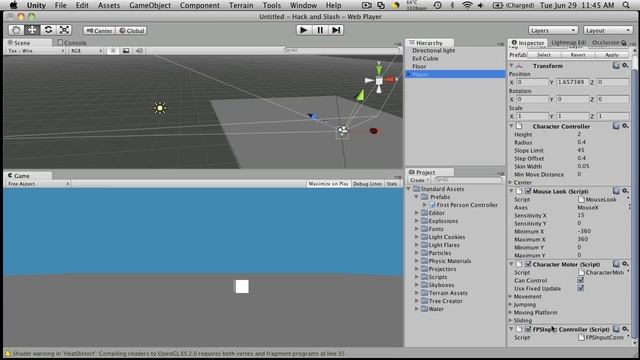The height and width of the screenshot is (360, 640).
Task: Switch to the Occlusion tab
Action: (609, 42)
